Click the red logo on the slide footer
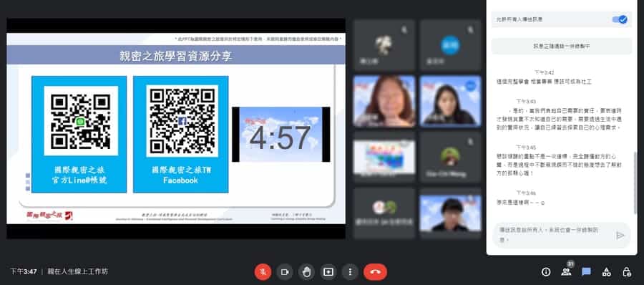This screenshot has width=644, height=285. [49, 215]
